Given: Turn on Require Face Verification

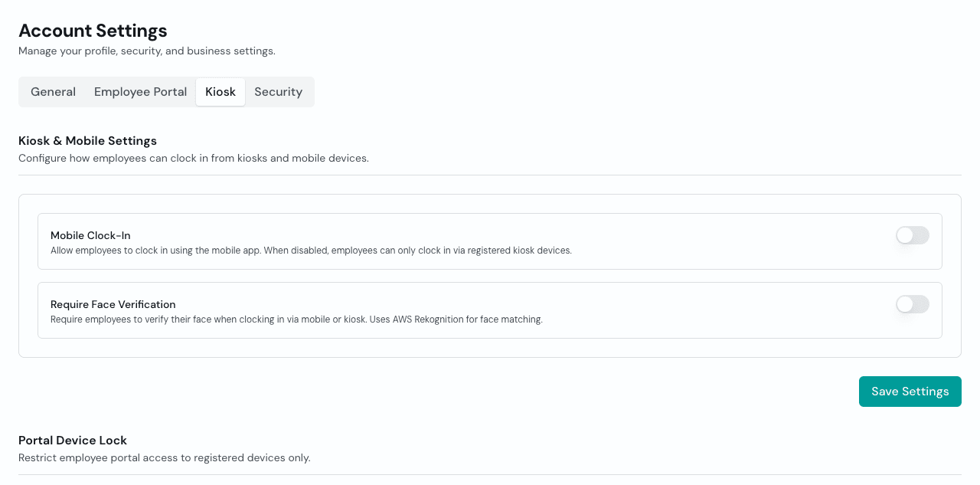Looking at the screenshot, I should pos(912,304).
